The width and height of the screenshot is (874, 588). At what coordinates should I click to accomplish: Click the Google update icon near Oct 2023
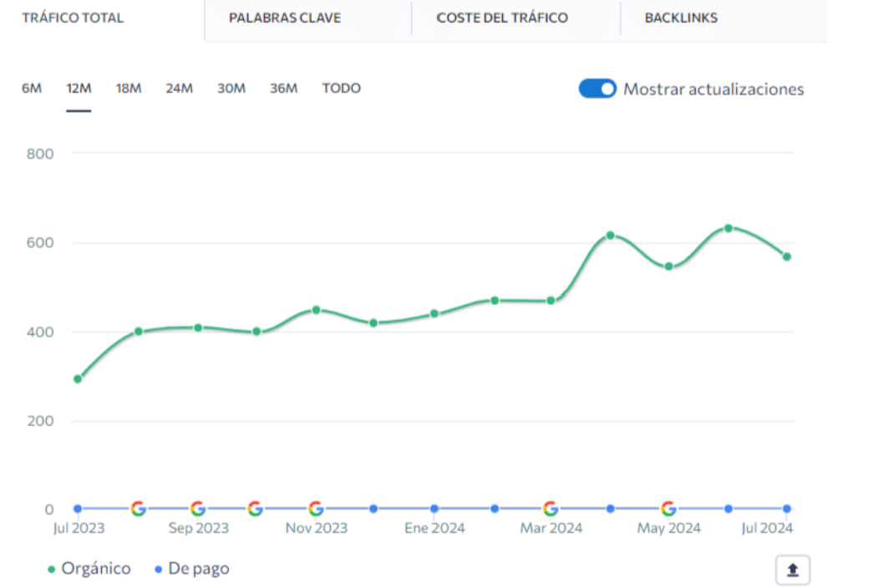point(256,509)
